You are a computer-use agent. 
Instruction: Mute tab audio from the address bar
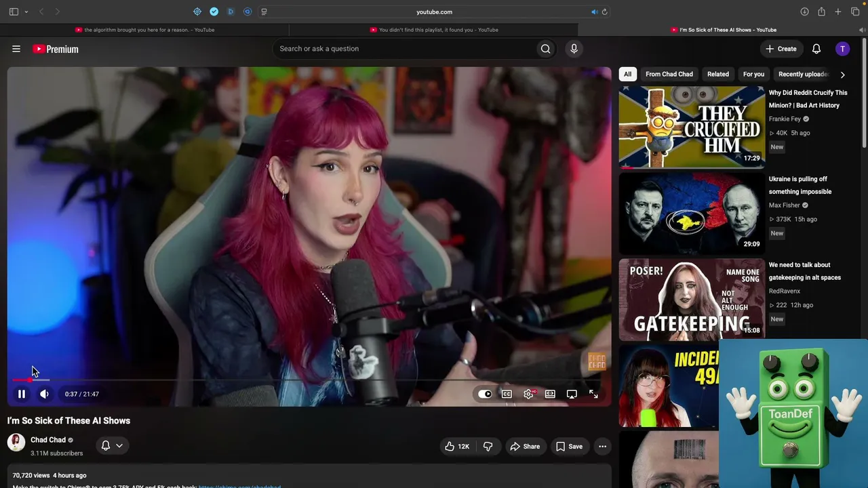click(594, 12)
